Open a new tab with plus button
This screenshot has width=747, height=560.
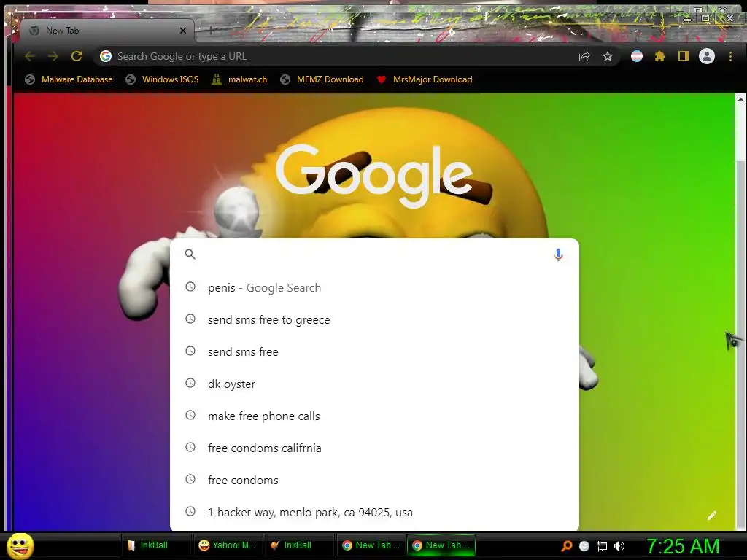[x=211, y=31]
